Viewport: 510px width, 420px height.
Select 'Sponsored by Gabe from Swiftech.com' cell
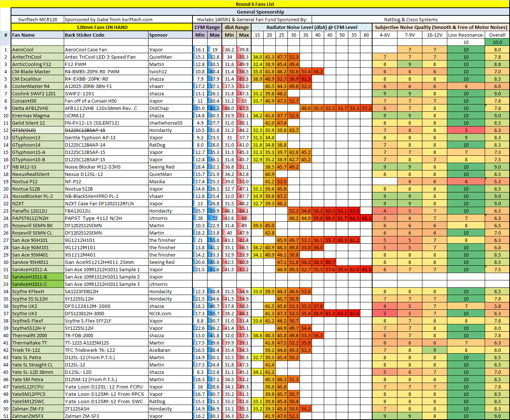(x=128, y=19)
